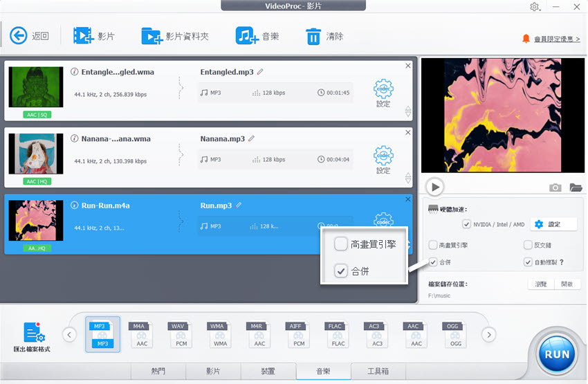Rename Run.mp3 with pencil icon
The image size is (588, 384).
click(239, 205)
